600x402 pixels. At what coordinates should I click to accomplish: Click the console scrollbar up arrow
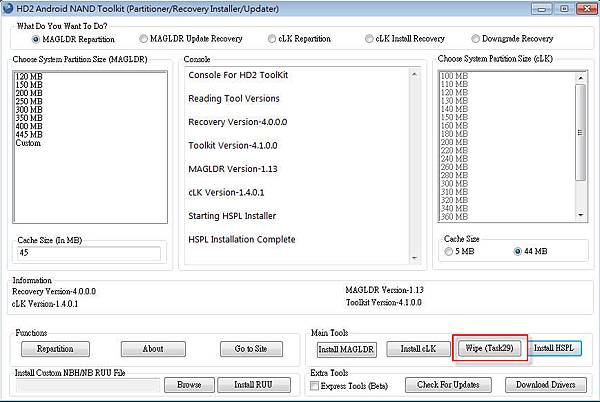414,75
